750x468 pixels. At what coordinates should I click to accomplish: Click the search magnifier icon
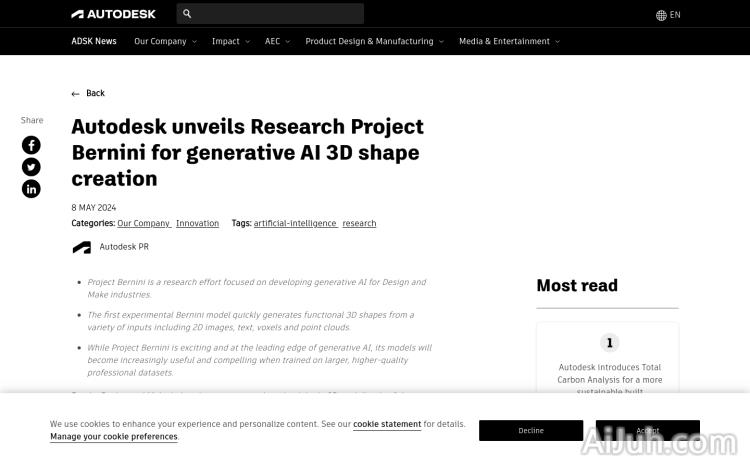click(187, 14)
